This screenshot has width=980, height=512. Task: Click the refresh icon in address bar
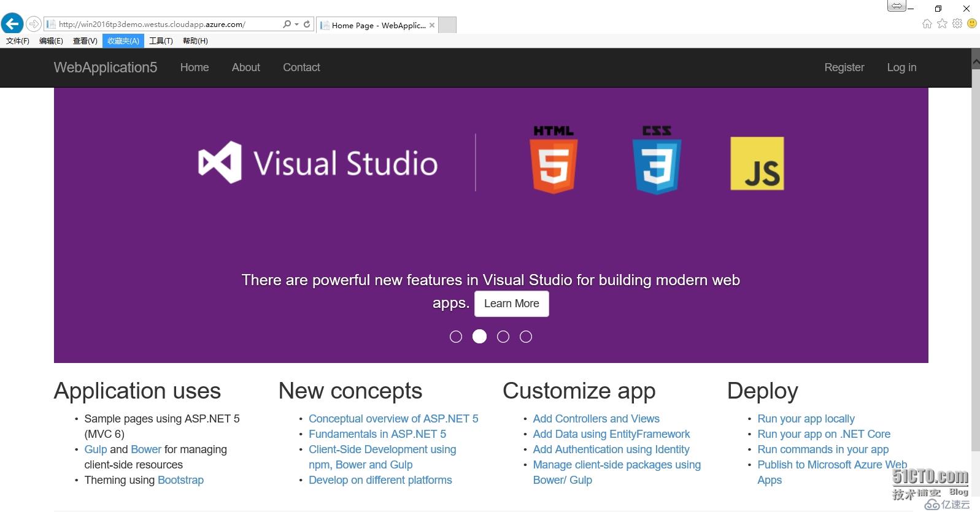tap(307, 25)
